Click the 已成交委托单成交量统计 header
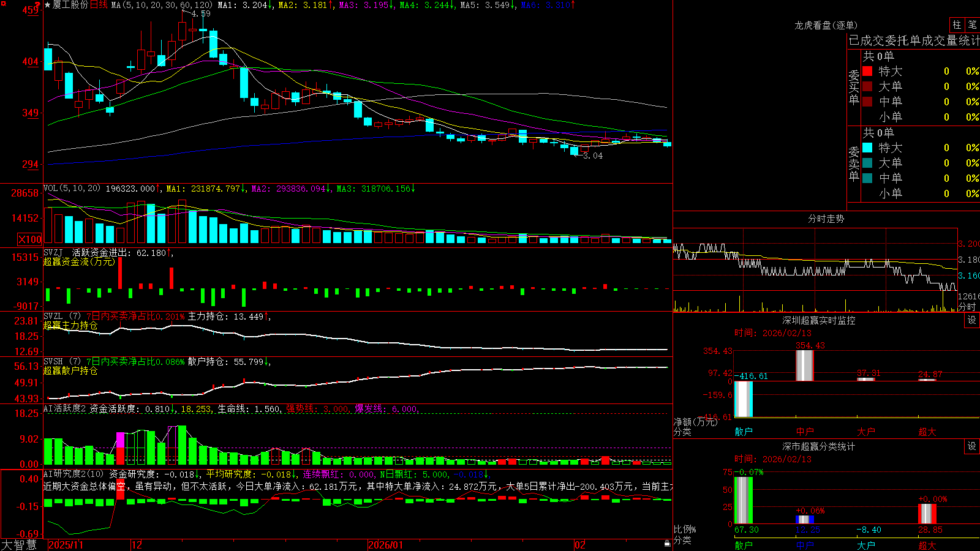The width and height of the screenshot is (980, 551). tap(914, 40)
